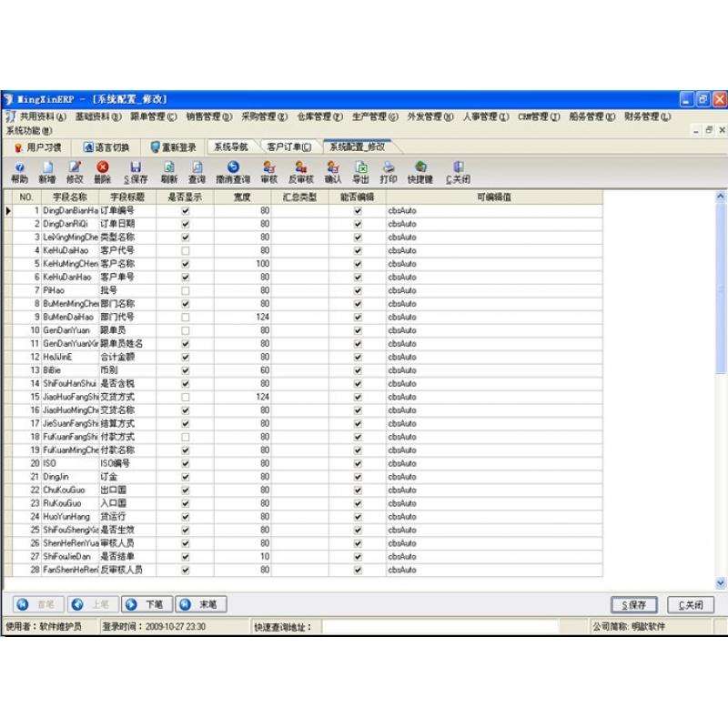The image size is (728, 728).
Task: Uncheck 是否显示 for DingDanBianHao row
Action: pyautogui.click(x=186, y=211)
